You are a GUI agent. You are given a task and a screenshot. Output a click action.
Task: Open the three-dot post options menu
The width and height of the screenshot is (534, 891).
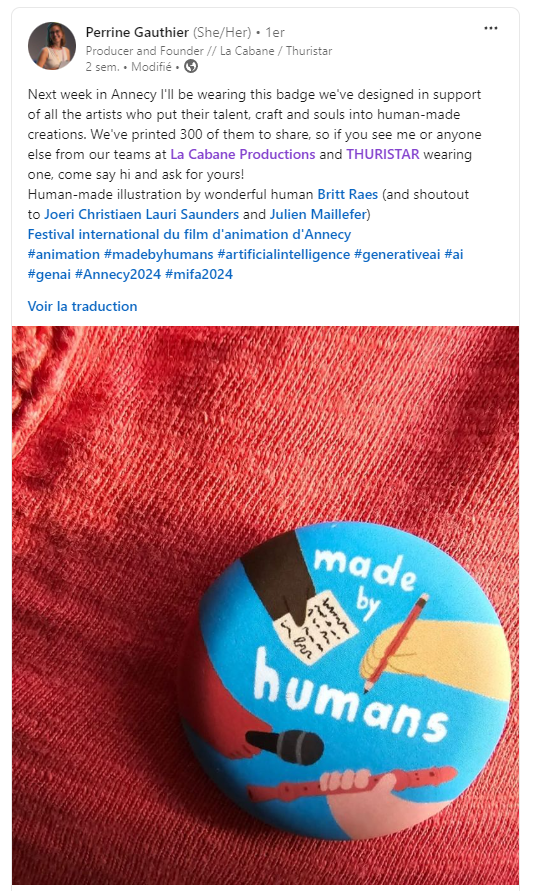point(491,28)
